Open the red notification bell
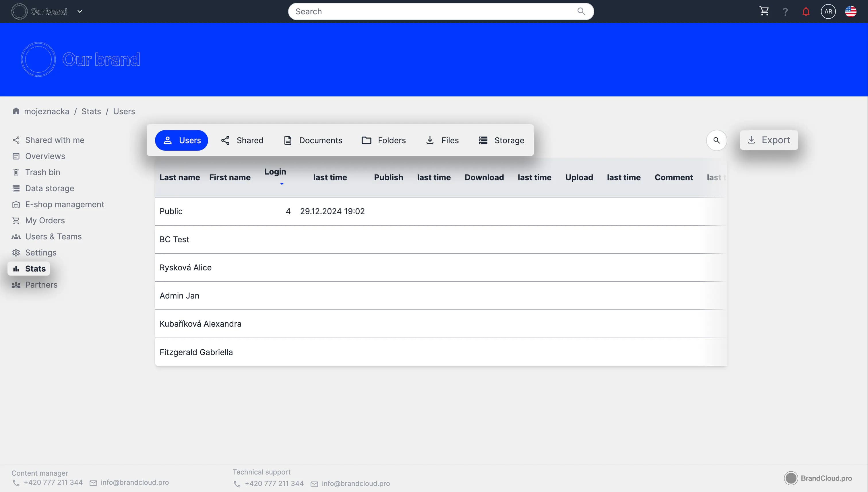Viewport: 868px width, 492px height. [806, 12]
